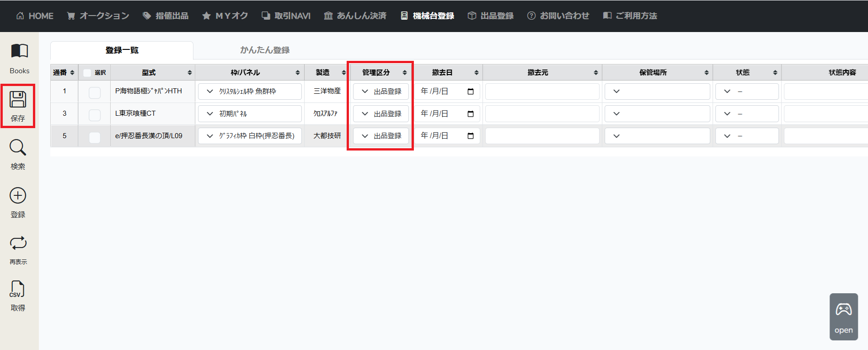Sort by 型式 column arrows
Image resolution: width=868 pixels, height=350 pixels.
pyautogui.click(x=190, y=73)
